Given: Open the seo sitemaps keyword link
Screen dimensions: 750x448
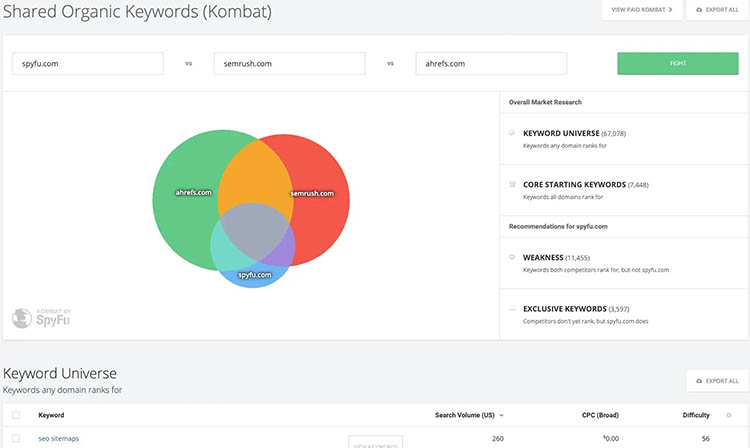Looking at the screenshot, I should click(x=58, y=438).
